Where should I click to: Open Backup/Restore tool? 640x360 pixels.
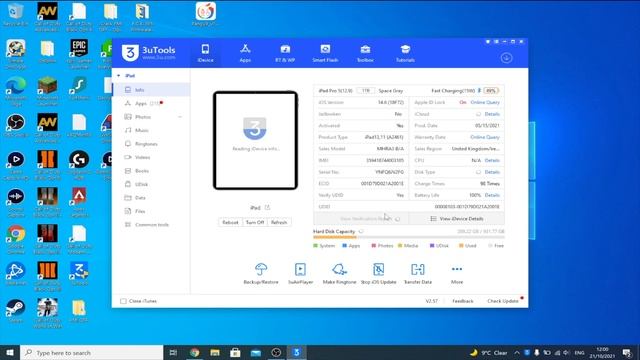tap(261, 273)
